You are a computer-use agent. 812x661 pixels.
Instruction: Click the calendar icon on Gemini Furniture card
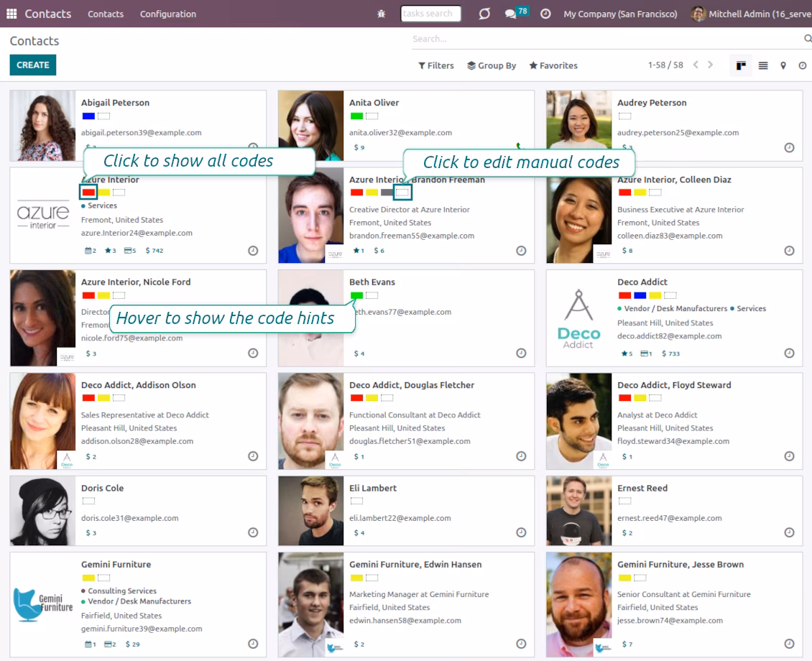point(90,644)
